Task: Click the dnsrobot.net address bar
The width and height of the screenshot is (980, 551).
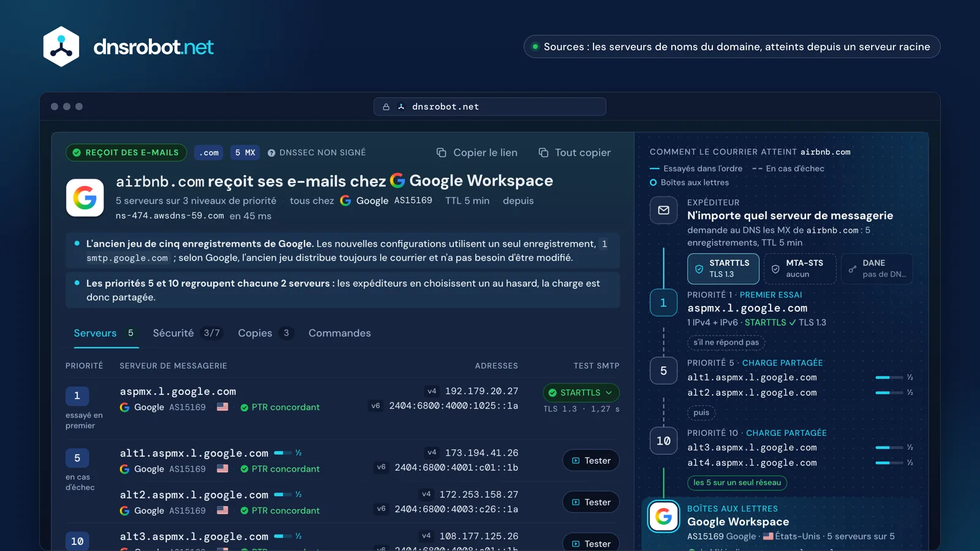Action: tap(490, 107)
